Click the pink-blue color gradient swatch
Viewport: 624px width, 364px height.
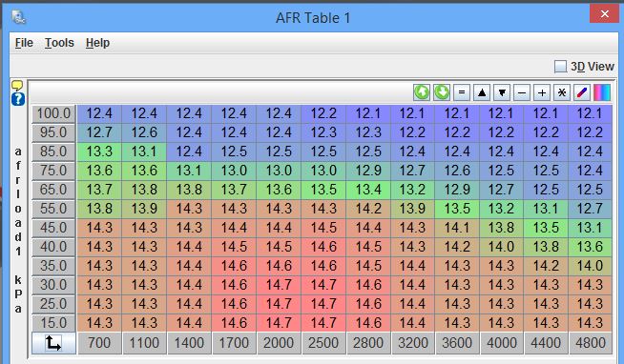click(602, 92)
